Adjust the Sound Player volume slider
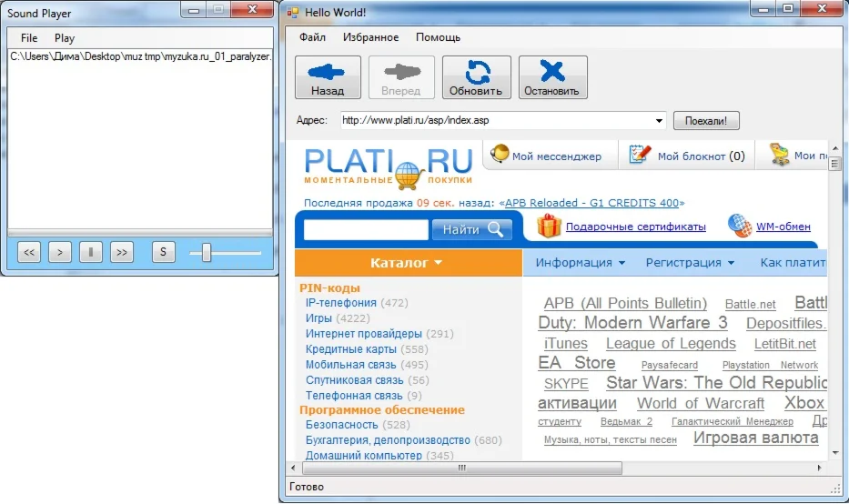 point(207,252)
